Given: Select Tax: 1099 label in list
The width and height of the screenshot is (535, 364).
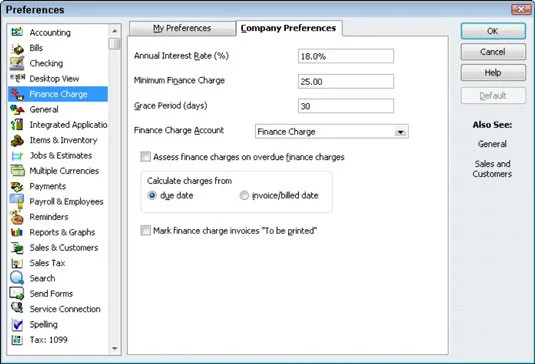Looking at the screenshot, I should pyautogui.click(x=48, y=340).
